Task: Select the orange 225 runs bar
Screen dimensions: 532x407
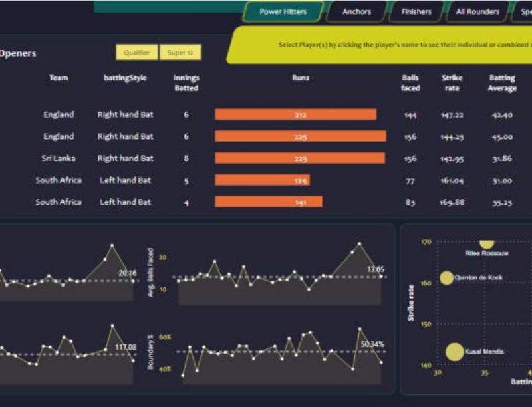Action: [301, 136]
